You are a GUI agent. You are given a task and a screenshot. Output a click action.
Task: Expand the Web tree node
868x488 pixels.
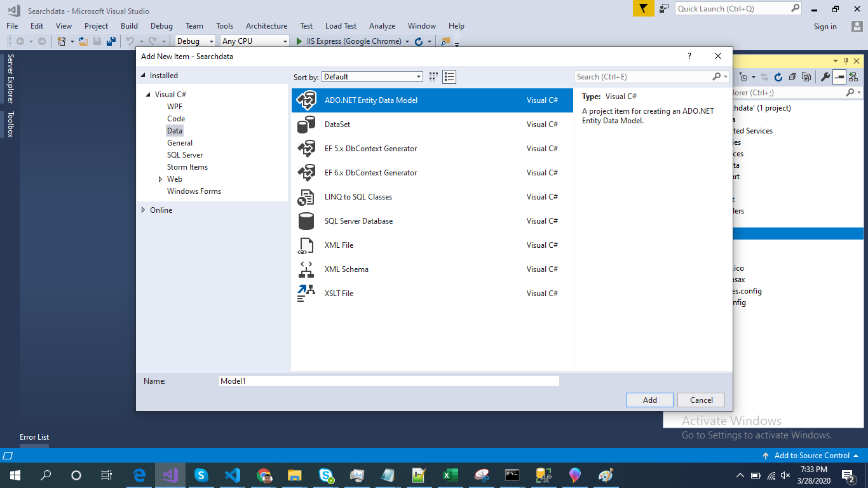pos(161,179)
